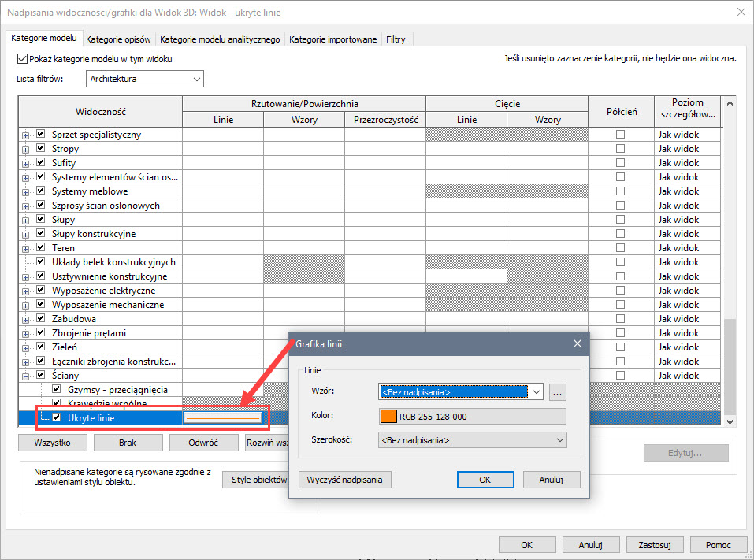Click the ellipsis button next to Wzór
Image resolution: width=754 pixels, height=560 pixels.
point(558,391)
